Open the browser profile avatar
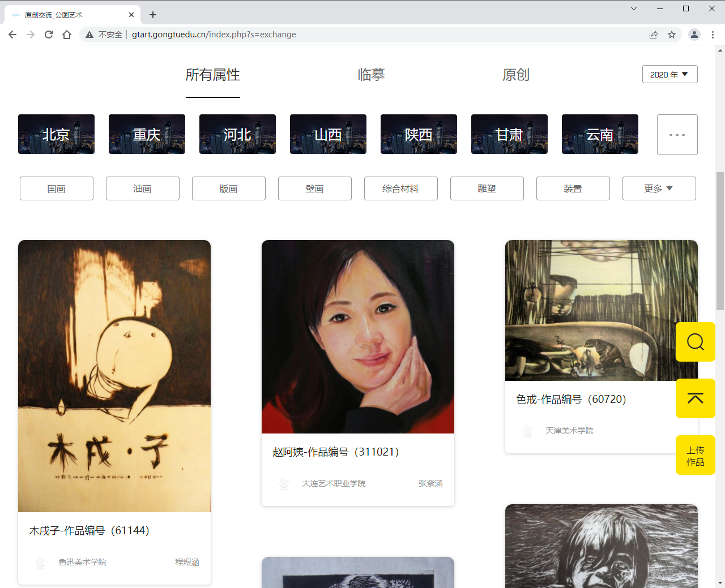Viewport: 725px width, 588px height. 694,35
